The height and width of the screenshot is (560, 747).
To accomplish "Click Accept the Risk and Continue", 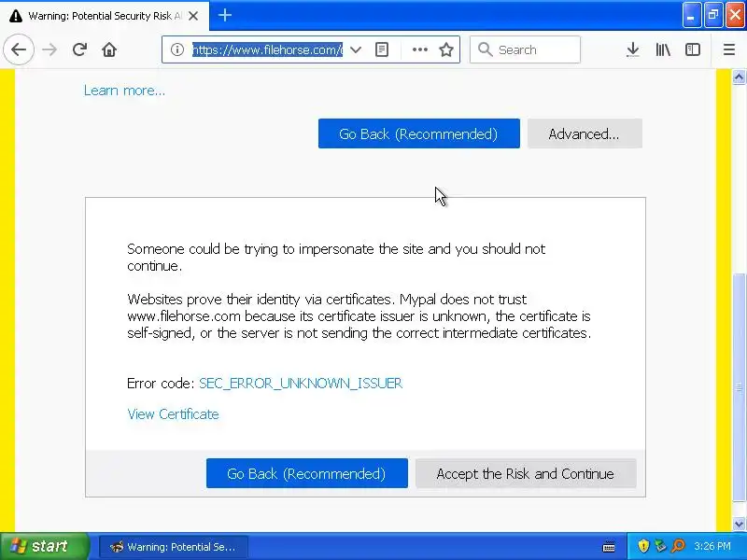I will coord(526,473).
